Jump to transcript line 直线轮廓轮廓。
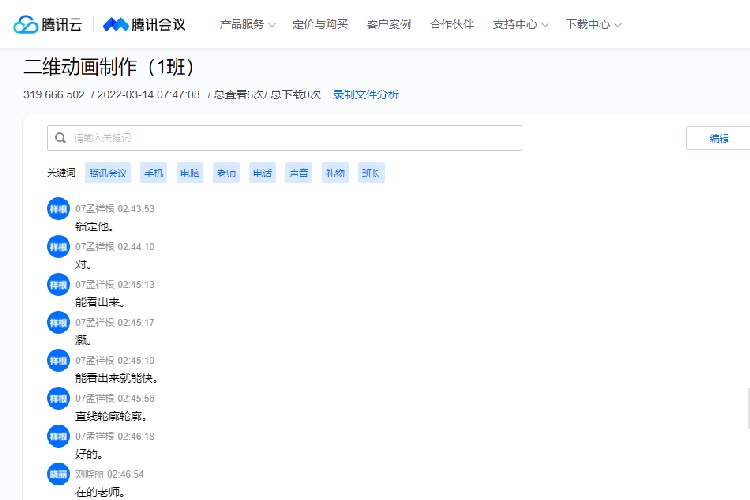 112,416
